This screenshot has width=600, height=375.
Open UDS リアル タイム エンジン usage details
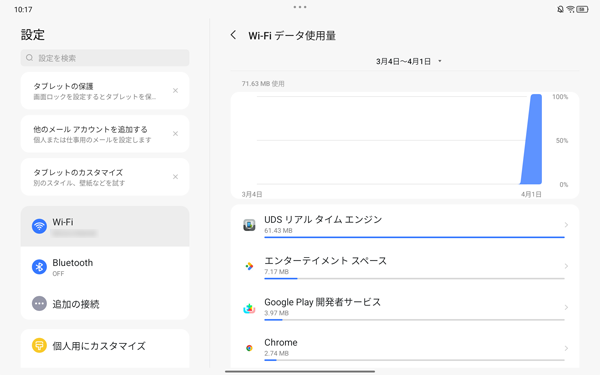405,225
